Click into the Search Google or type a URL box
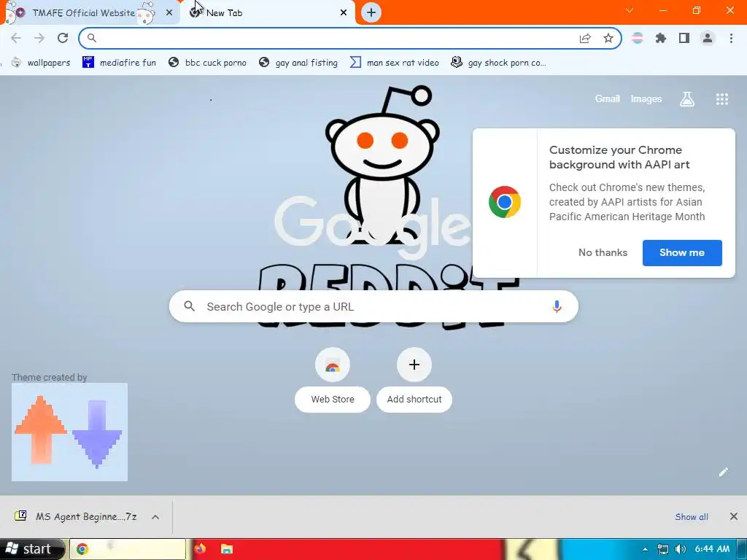 373,307
